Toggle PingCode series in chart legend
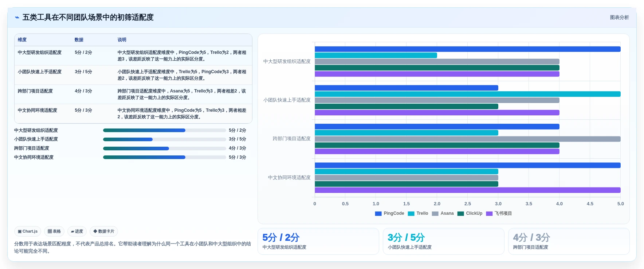 [389, 213]
